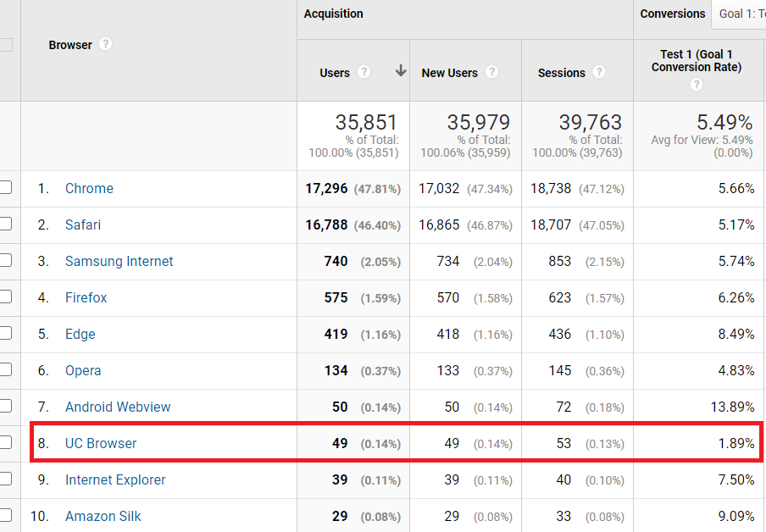Click Amazon Silk conversion rate 9.09%
Viewport: 766px width, 532px height.
(x=736, y=517)
